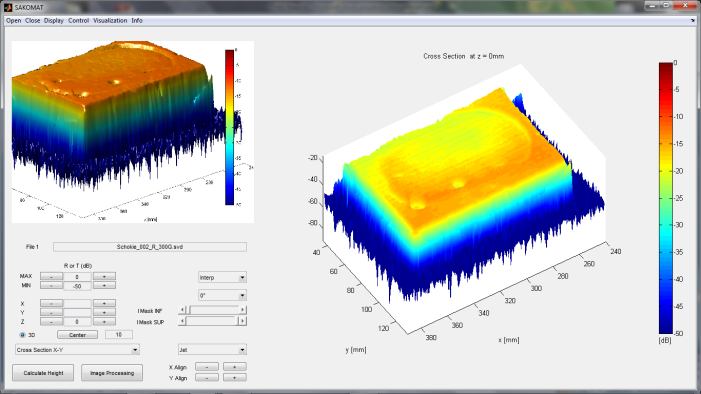Open the Cross Section X-Y dropdown

77,350
